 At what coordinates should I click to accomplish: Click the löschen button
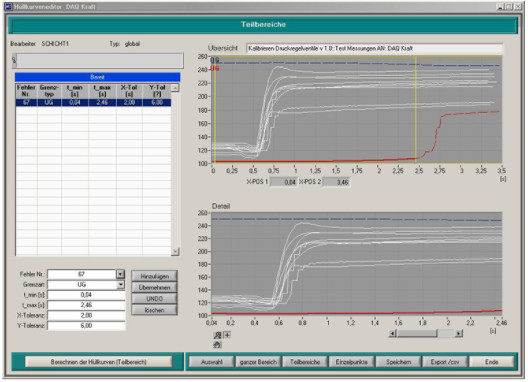pyautogui.click(x=154, y=310)
